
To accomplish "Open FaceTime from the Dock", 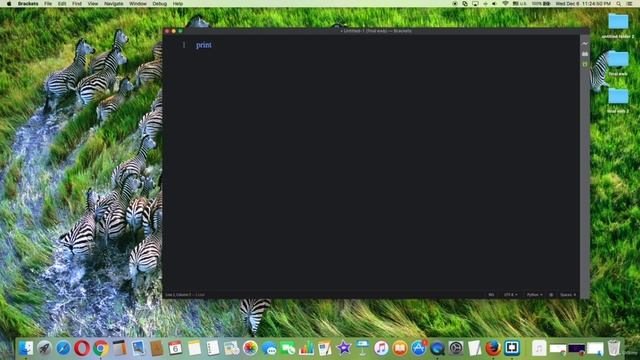I will coord(288,348).
